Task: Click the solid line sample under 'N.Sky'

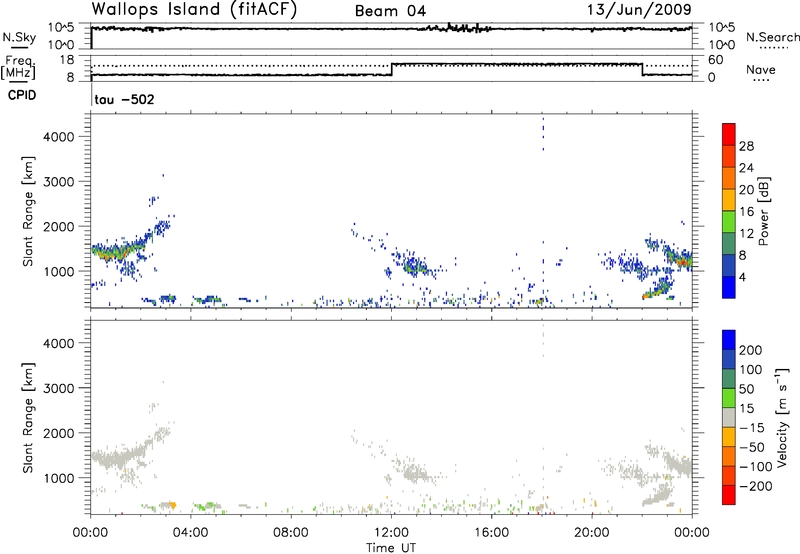Action: [x=19, y=48]
